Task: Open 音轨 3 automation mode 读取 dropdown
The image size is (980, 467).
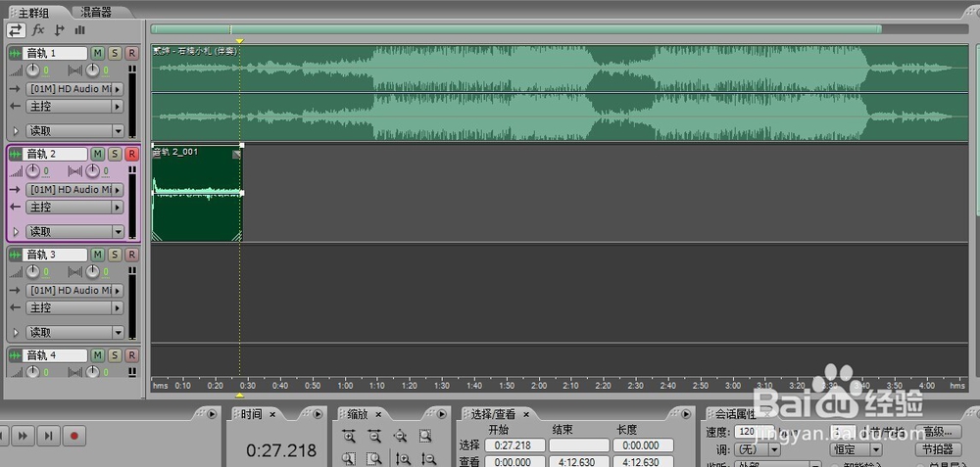Action: [74, 332]
